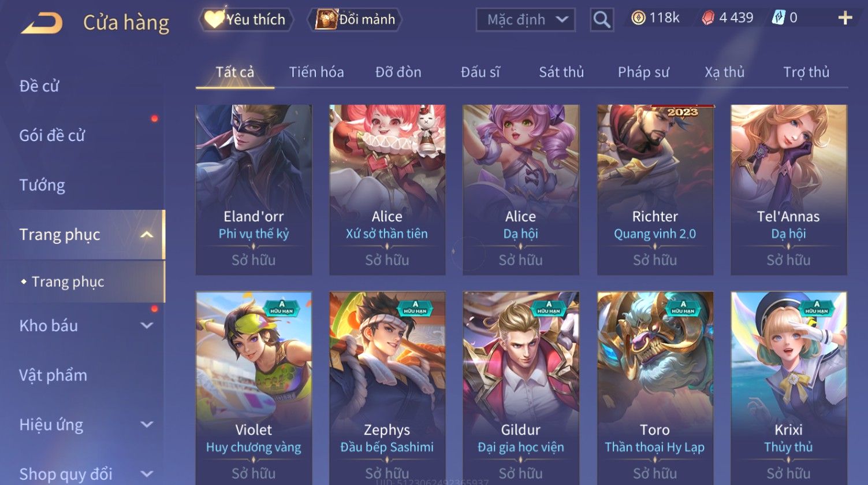Open Đổi mảnh fragment exchange
The image size is (868, 485).
[x=356, y=20]
